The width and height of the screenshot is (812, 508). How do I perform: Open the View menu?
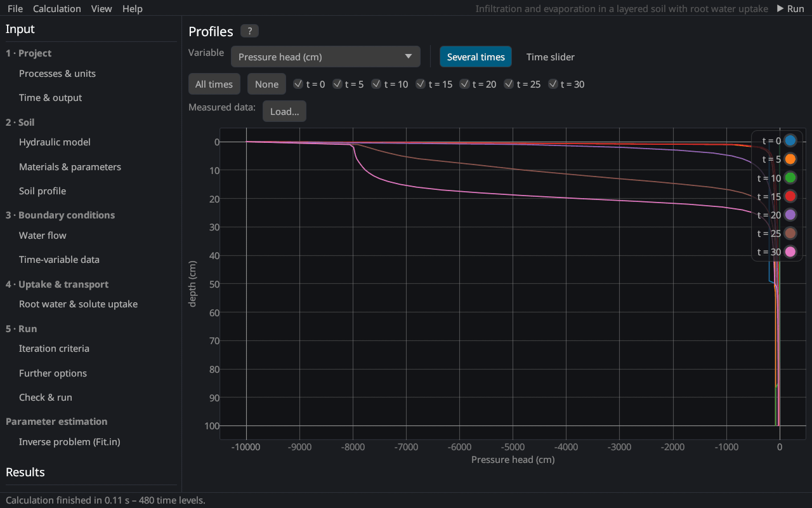[x=101, y=8]
